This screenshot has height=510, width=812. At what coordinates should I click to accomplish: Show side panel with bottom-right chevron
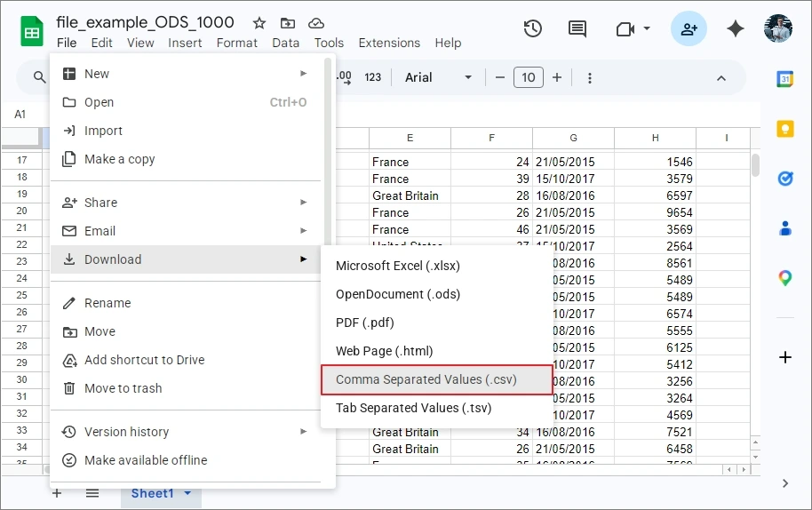coord(785,483)
